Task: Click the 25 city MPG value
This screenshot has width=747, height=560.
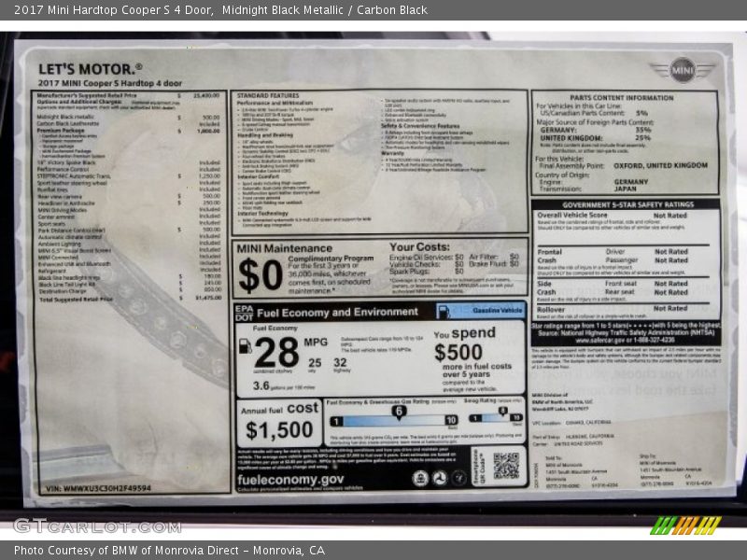Action: pos(315,363)
